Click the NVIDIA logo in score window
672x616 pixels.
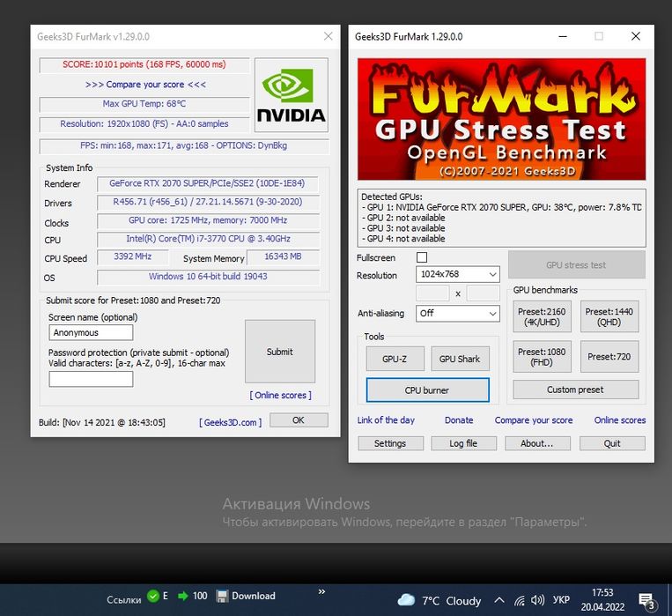click(x=292, y=95)
